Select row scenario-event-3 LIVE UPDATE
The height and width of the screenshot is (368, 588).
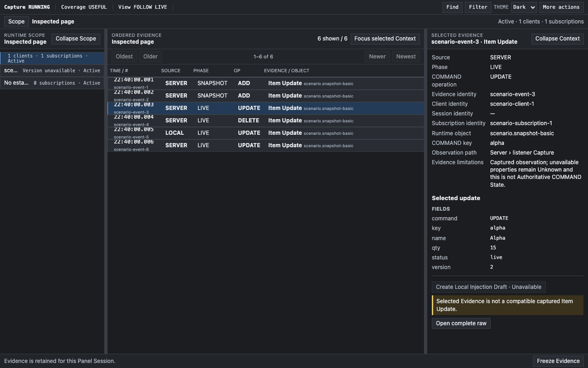click(x=266, y=108)
